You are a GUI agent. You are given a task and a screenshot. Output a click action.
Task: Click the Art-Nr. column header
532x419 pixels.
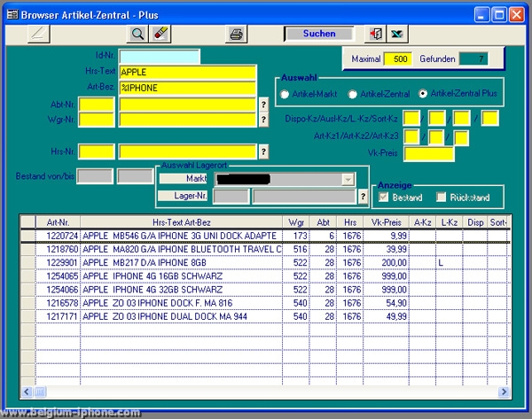[58, 222]
